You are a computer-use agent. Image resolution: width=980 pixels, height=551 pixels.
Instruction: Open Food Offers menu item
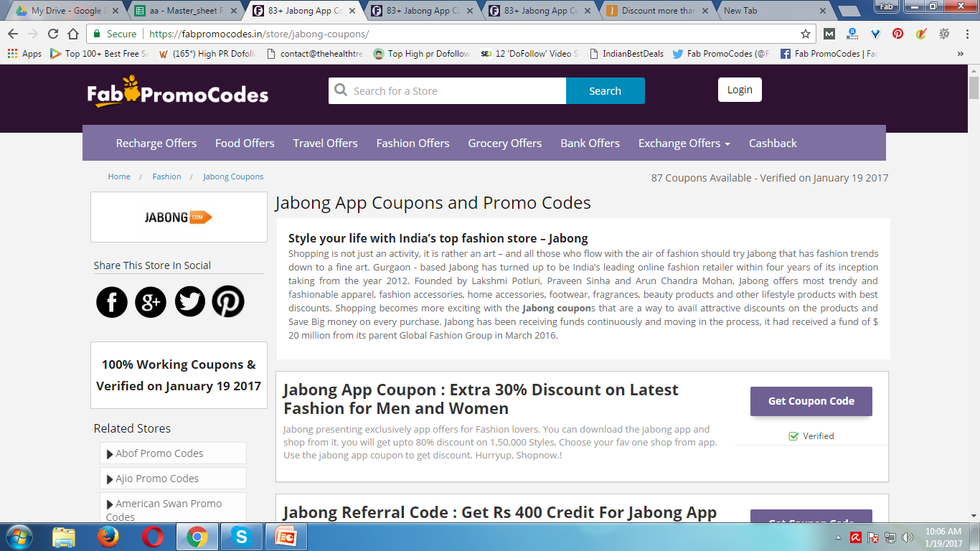pyautogui.click(x=245, y=143)
